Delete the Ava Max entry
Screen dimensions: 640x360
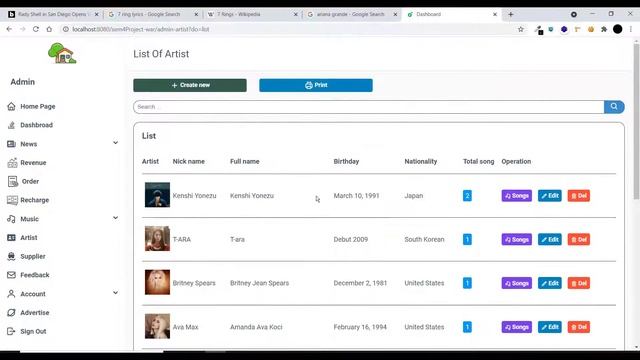pyautogui.click(x=579, y=327)
